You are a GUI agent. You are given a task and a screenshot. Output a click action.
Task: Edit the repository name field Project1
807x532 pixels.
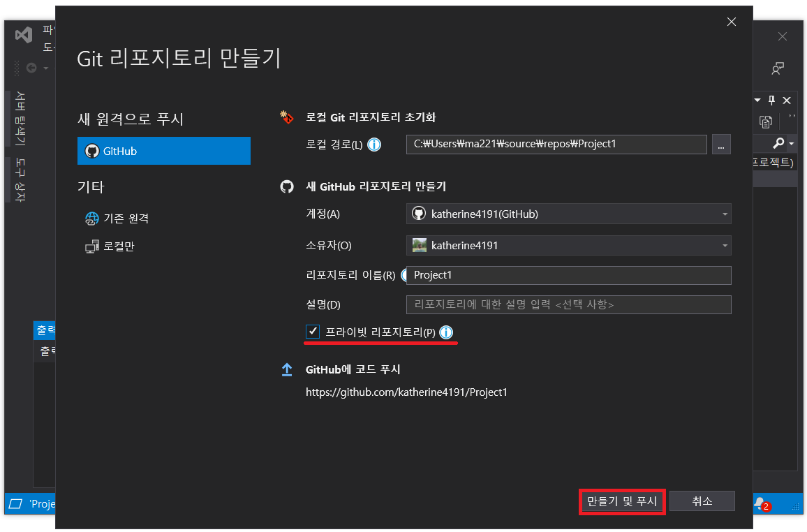(569, 275)
